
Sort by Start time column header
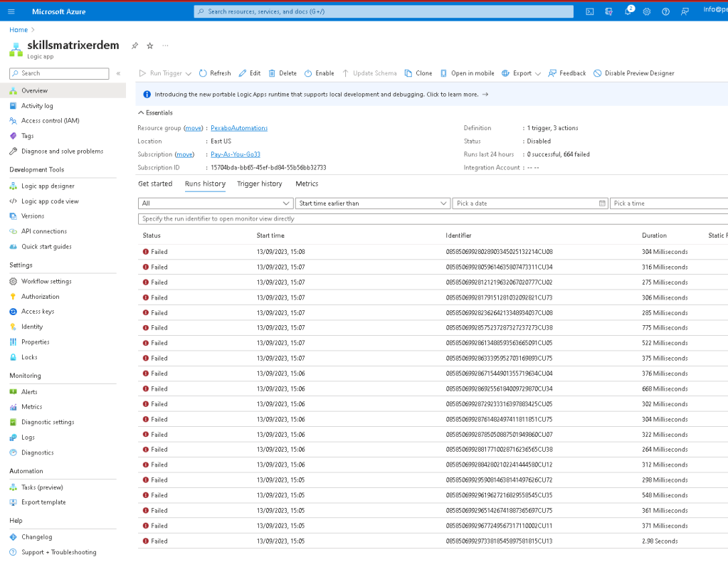coord(270,235)
